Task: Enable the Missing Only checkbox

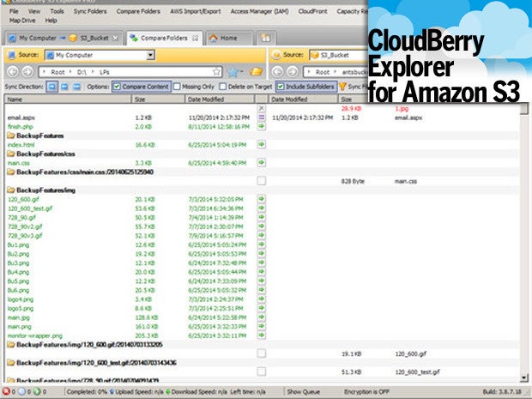Action: (177, 87)
